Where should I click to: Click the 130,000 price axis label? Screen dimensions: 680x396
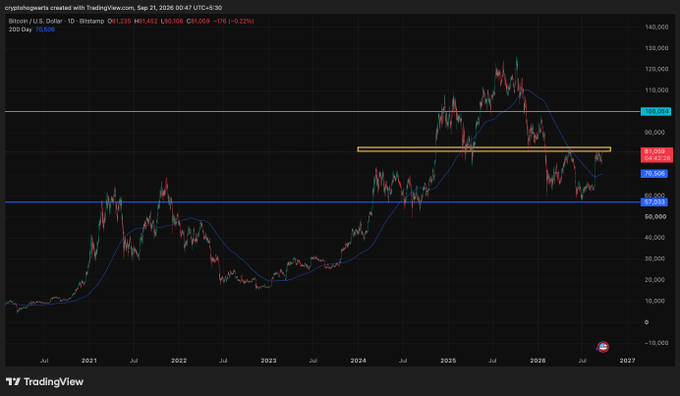coord(657,48)
